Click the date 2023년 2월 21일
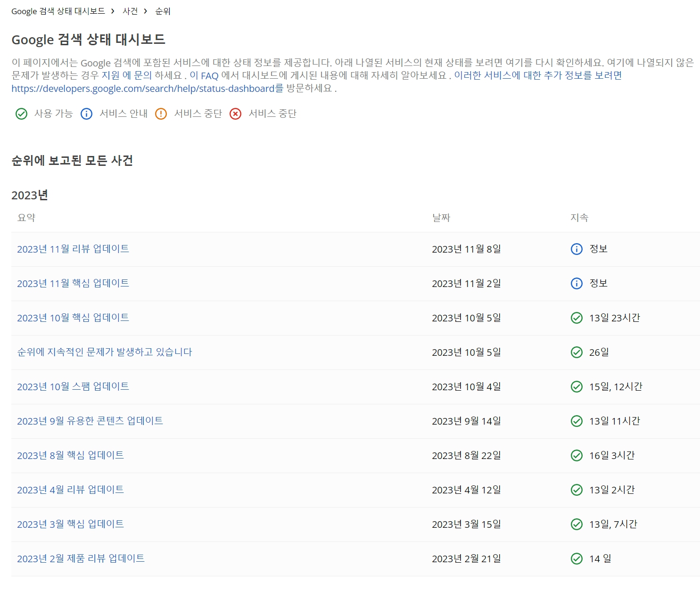The height and width of the screenshot is (590, 700). 466,559
